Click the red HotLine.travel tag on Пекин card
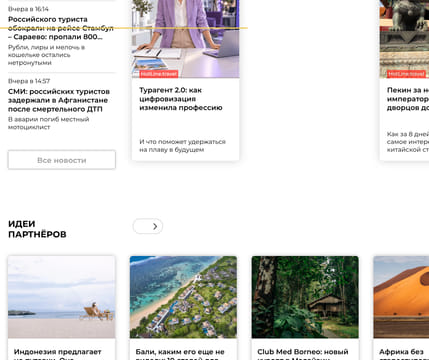 pos(406,74)
